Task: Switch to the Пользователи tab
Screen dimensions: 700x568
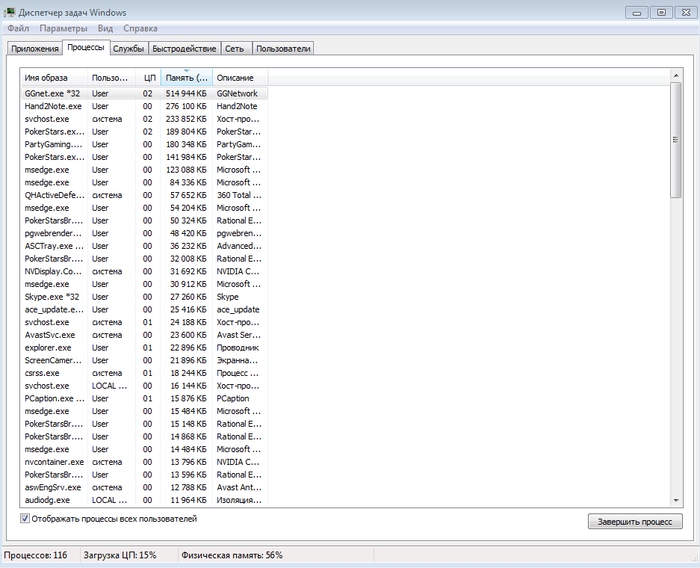Action: point(283,49)
